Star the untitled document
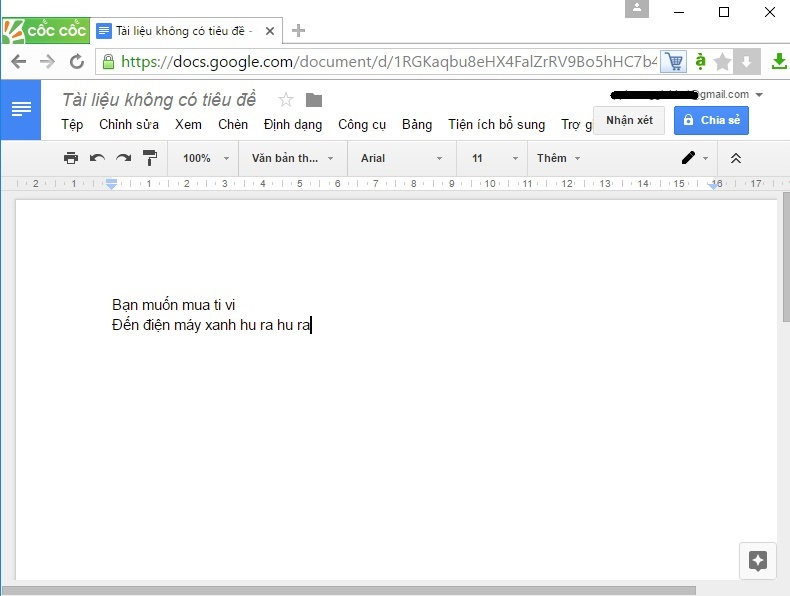 pos(286,100)
